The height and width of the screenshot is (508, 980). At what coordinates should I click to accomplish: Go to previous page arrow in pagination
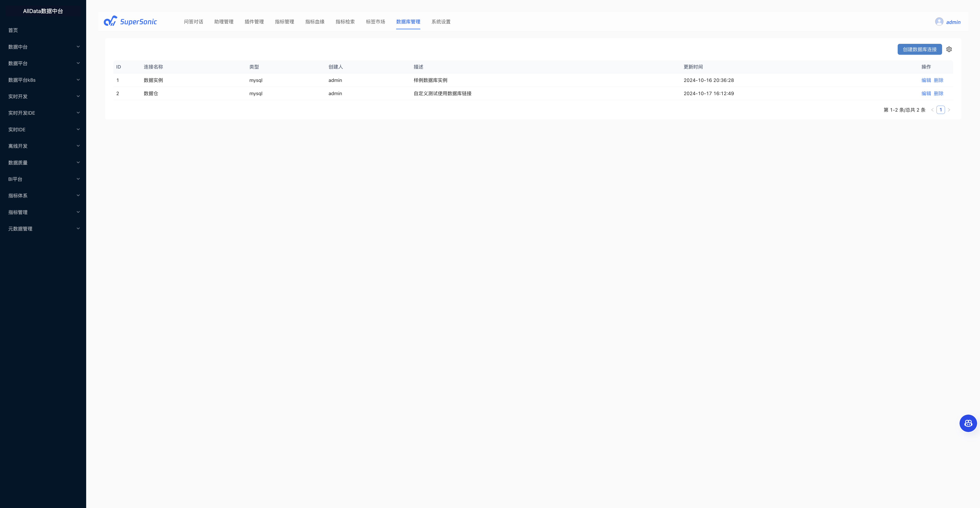932,110
